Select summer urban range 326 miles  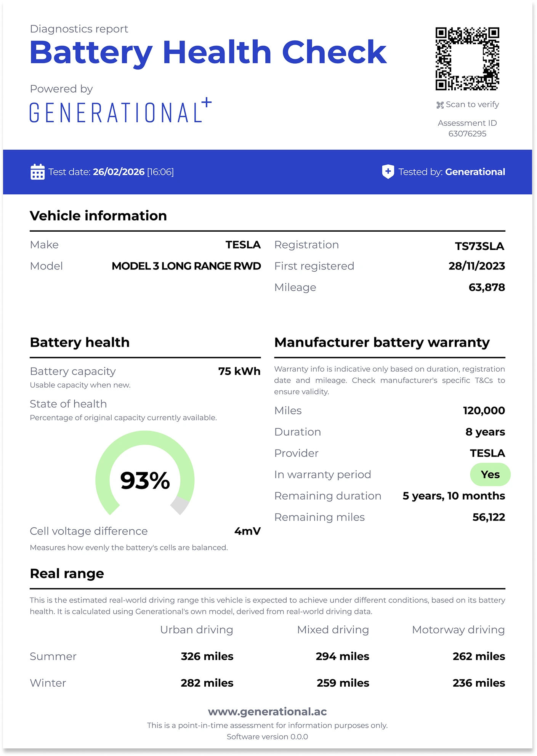click(207, 656)
